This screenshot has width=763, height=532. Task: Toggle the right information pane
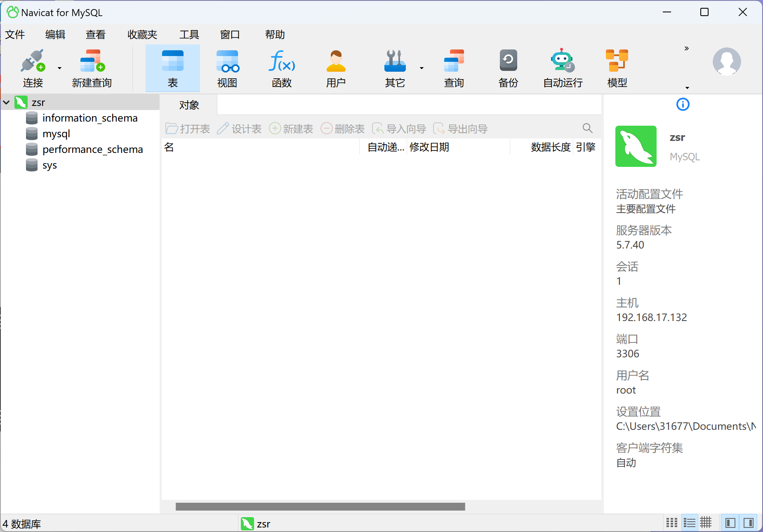(x=749, y=523)
